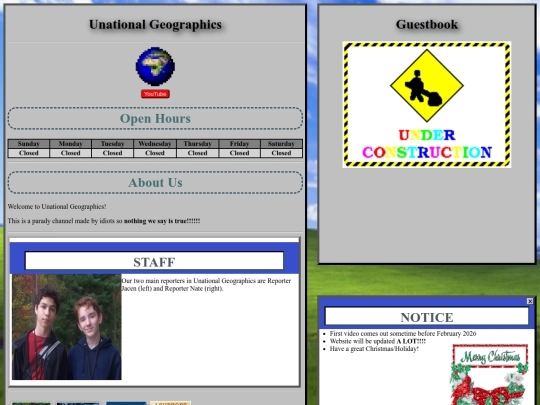Click the 'First video comes out' notice item

point(403,333)
